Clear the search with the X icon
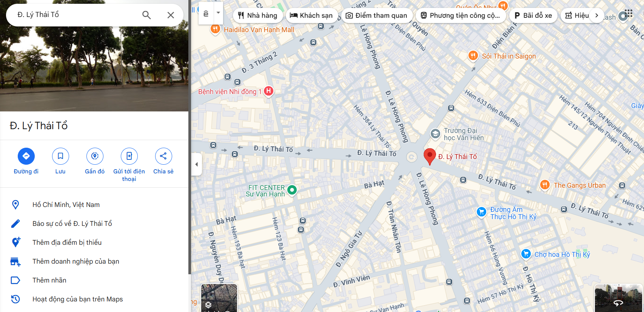The image size is (644, 312). pyautogui.click(x=171, y=15)
